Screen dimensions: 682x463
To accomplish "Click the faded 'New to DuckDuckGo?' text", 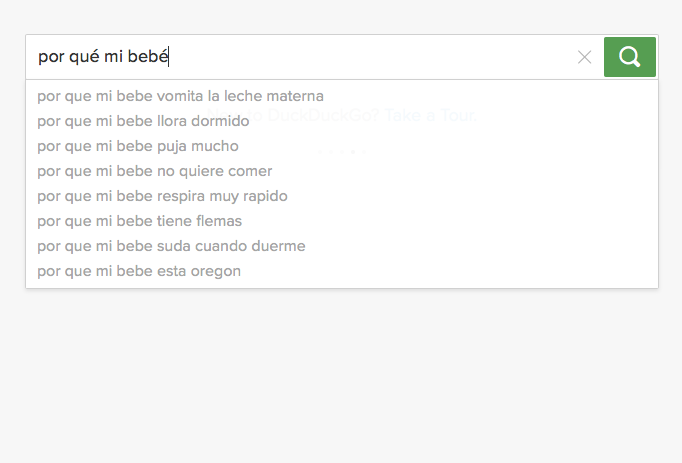I will click(x=293, y=115).
